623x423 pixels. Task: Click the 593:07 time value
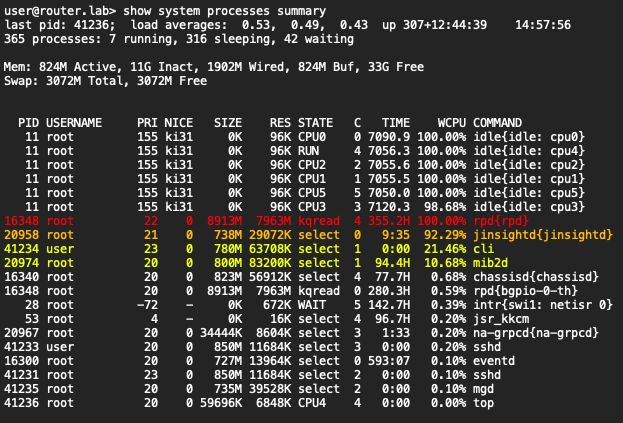click(389, 361)
